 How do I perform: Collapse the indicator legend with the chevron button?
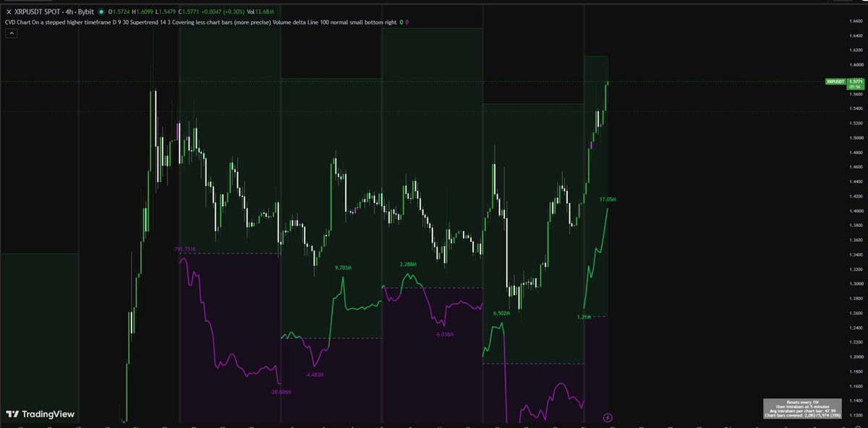click(x=10, y=34)
